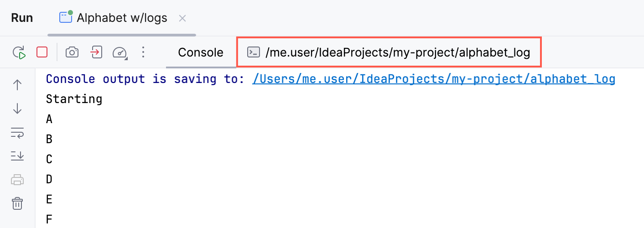
Task: Click the red arrow exit icon
Action: [x=96, y=52]
